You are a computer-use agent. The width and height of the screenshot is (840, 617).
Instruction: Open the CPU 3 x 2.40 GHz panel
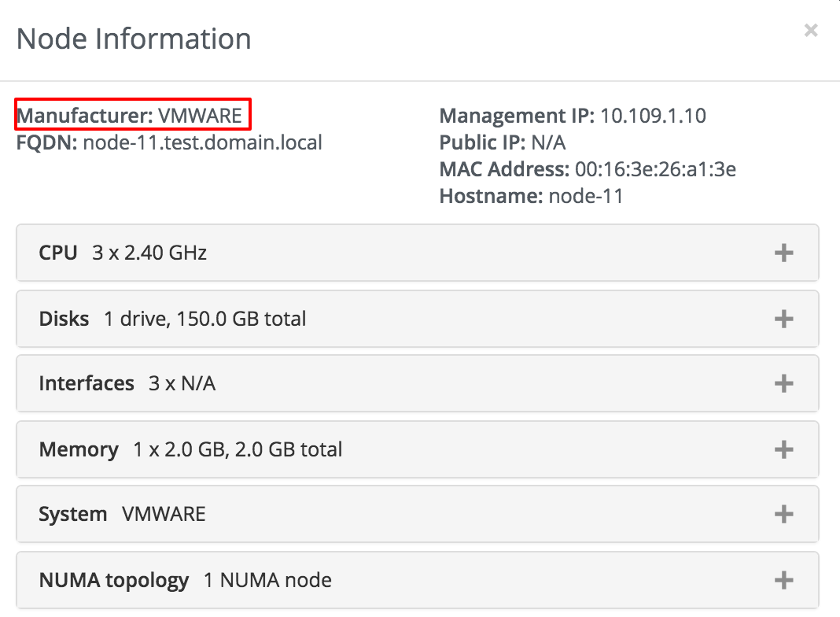coord(418,253)
